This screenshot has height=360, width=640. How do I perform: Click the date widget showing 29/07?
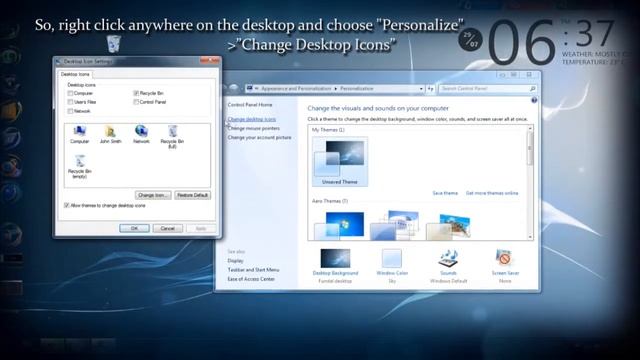(x=470, y=40)
